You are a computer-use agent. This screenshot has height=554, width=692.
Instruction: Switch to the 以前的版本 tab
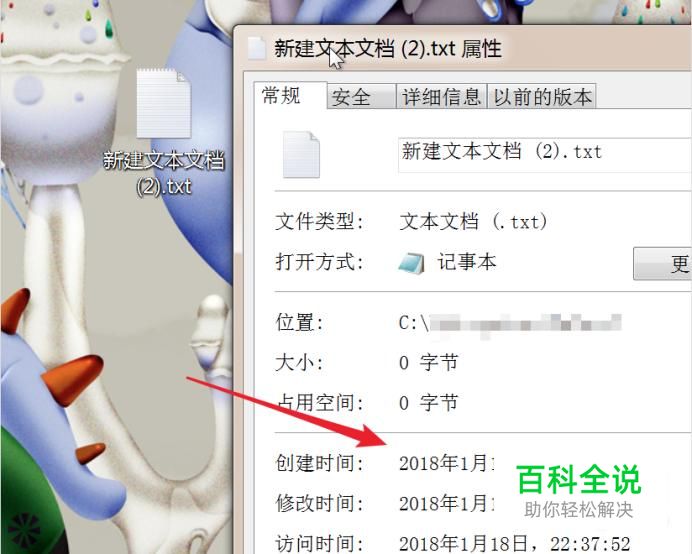coord(542,96)
